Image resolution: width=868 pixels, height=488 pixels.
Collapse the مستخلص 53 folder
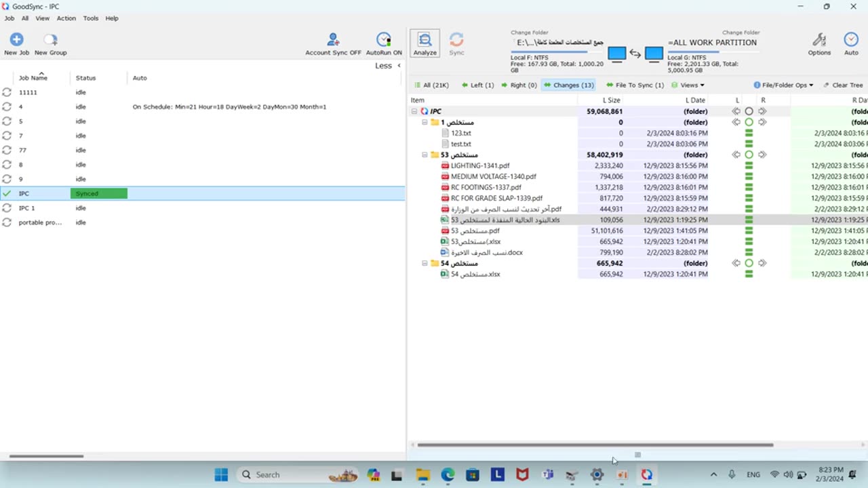coord(425,155)
